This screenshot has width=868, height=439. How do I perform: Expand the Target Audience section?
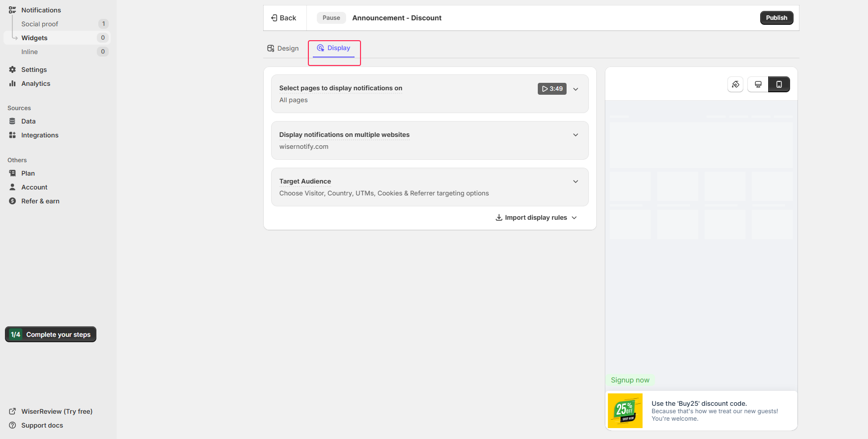click(x=576, y=182)
